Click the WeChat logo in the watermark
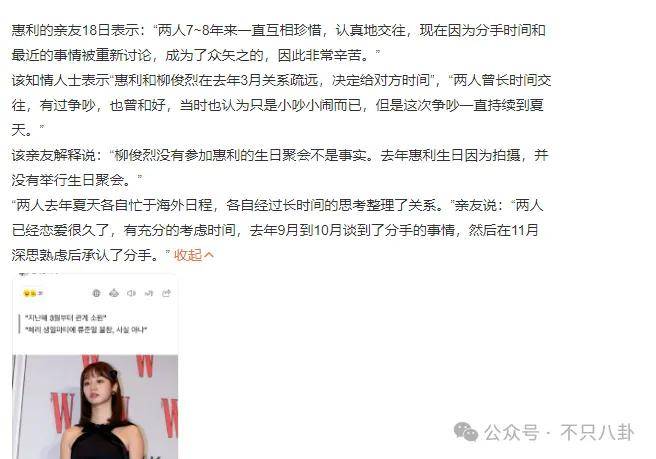This screenshot has height=459, width=656. click(x=466, y=432)
